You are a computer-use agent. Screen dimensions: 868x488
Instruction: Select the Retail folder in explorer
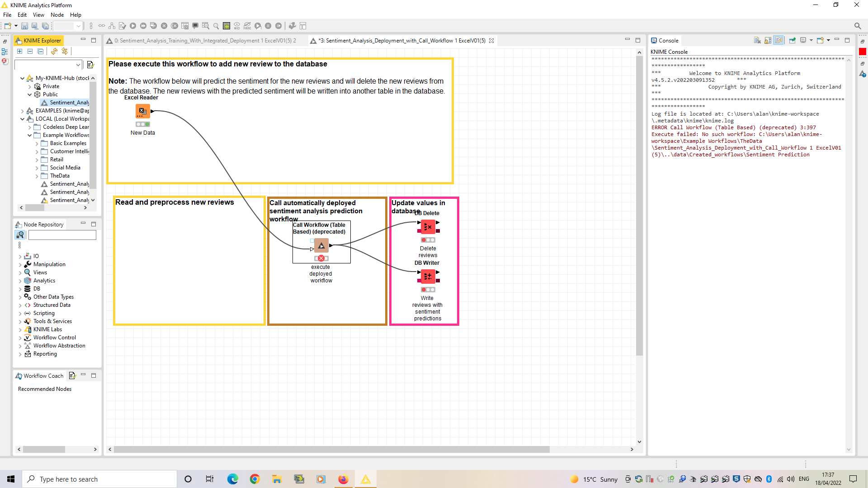pos(57,160)
